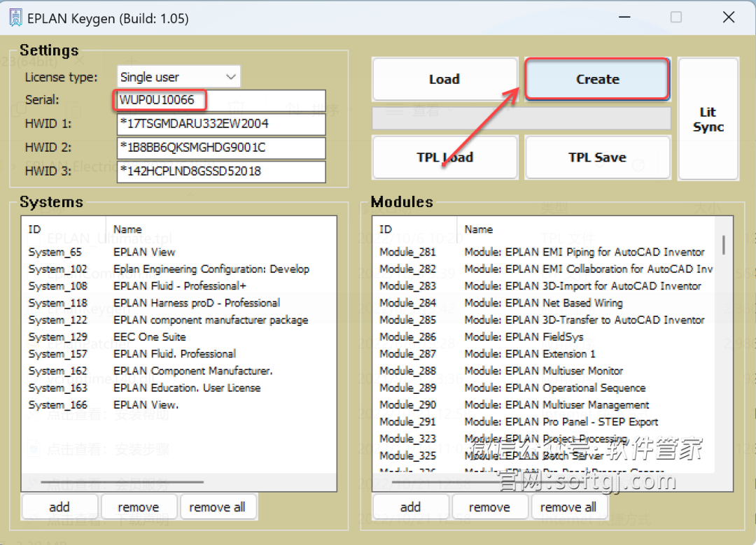This screenshot has height=545, width=756.
Task: Open the License type dropdown
Action: coord(178,77)
